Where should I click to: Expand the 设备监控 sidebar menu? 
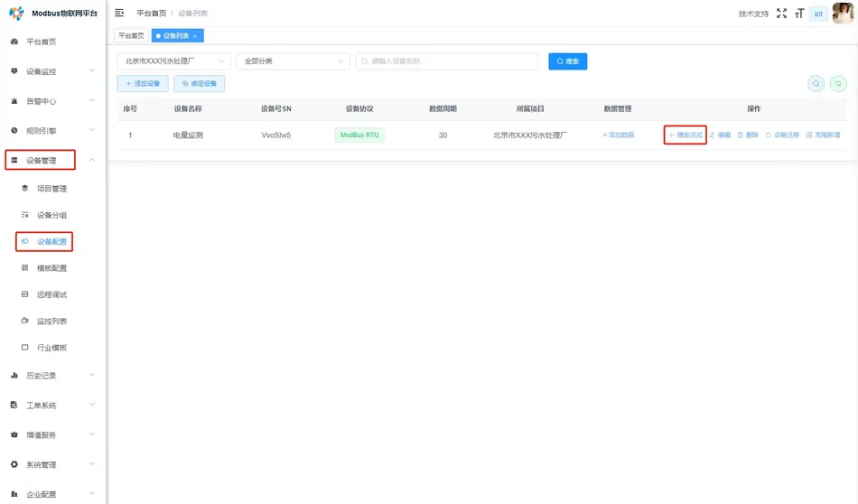coord(52,71)
